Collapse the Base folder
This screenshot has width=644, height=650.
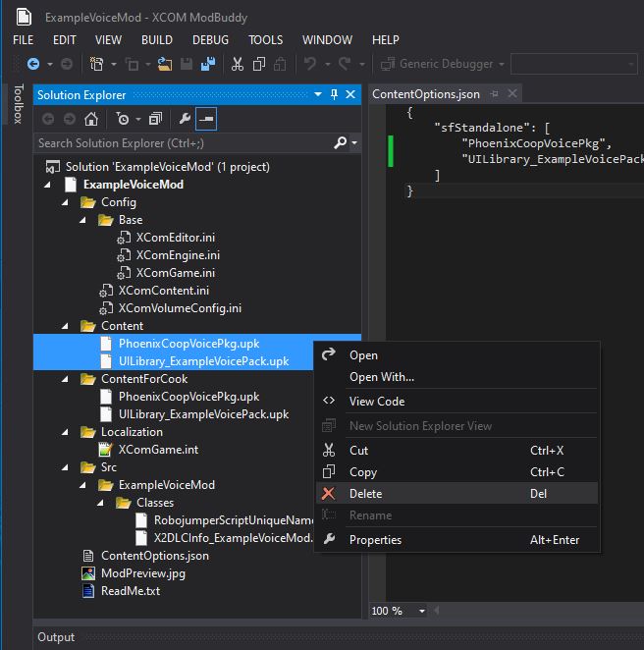point(82,220)
